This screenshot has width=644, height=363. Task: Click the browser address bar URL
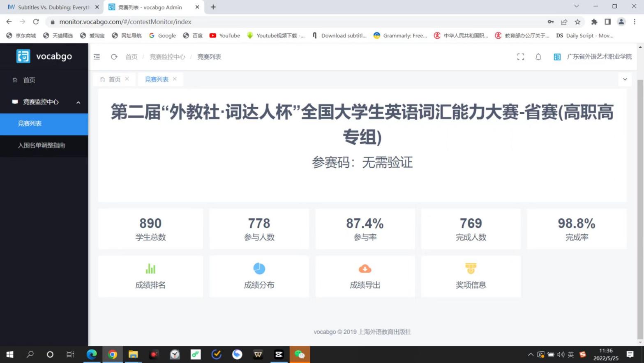coord(125,22)
